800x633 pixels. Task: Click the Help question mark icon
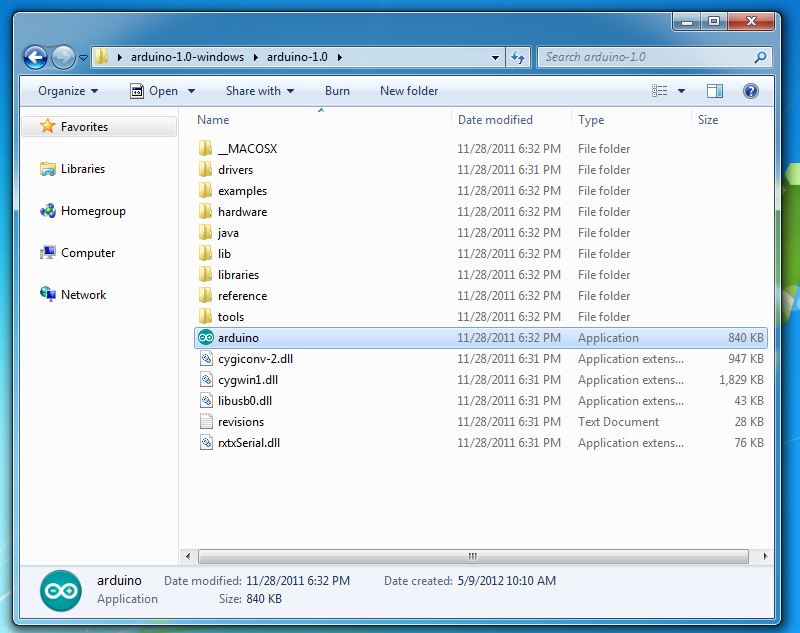[x=751, y=91]
